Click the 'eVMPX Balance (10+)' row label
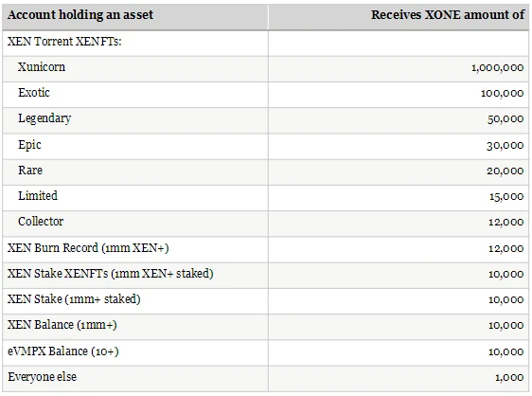This screenshot has width=532, height=396. 63,351
